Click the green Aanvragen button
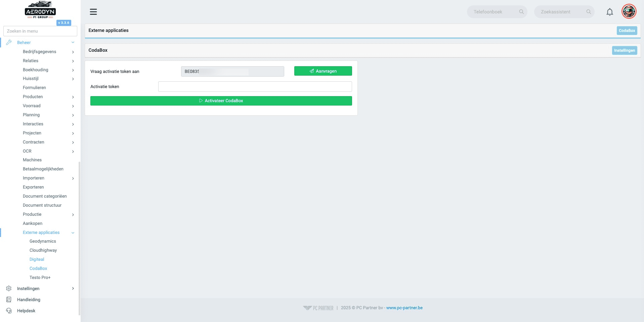The image size is (644, 322). click(323, 71)
